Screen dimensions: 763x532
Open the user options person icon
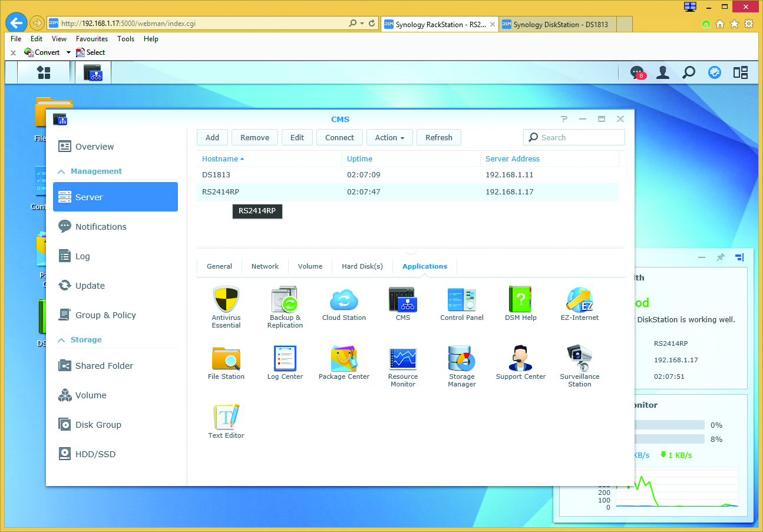tap(663, 72)
